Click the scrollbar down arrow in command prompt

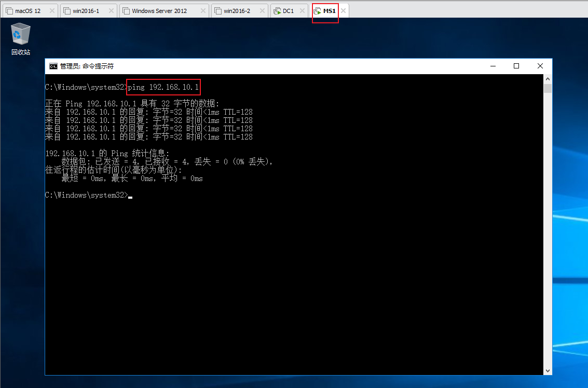pos(548,370)
